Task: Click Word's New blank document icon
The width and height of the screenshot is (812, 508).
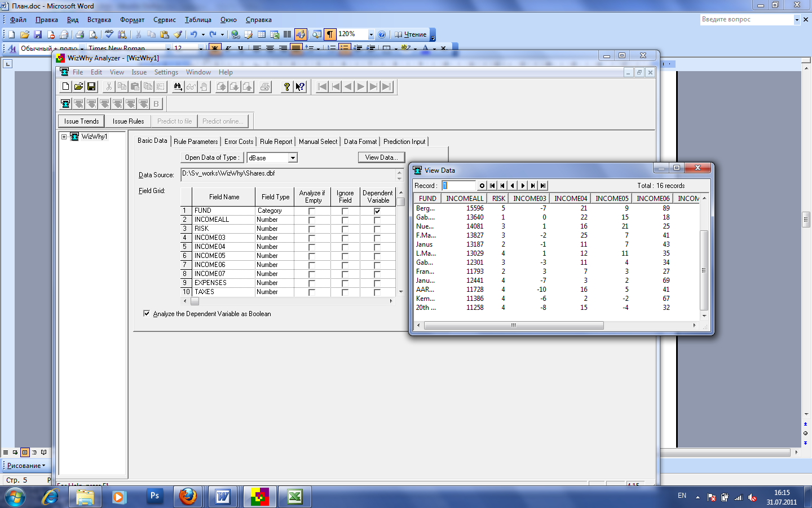Action: click(x=11, y=34)
